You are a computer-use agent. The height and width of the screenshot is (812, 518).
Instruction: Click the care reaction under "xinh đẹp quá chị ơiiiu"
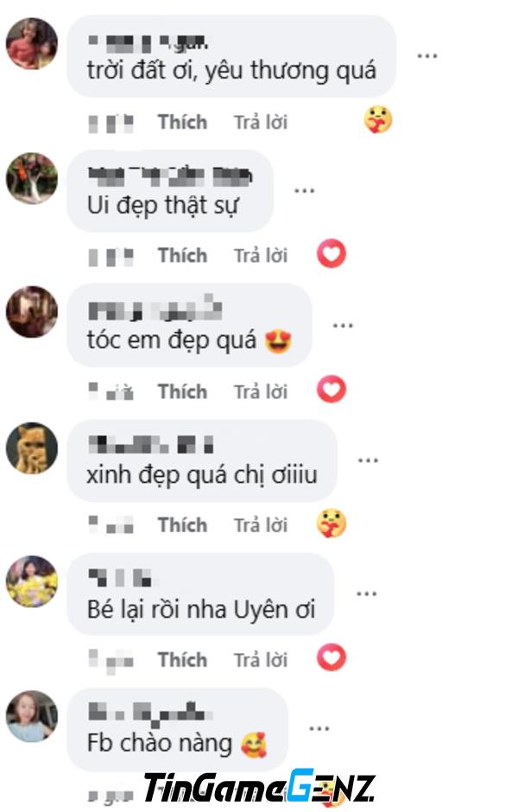point(332,523)
